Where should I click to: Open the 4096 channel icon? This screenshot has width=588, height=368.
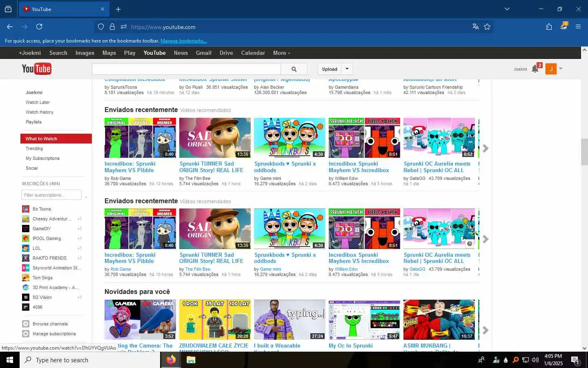pos(26,307)
